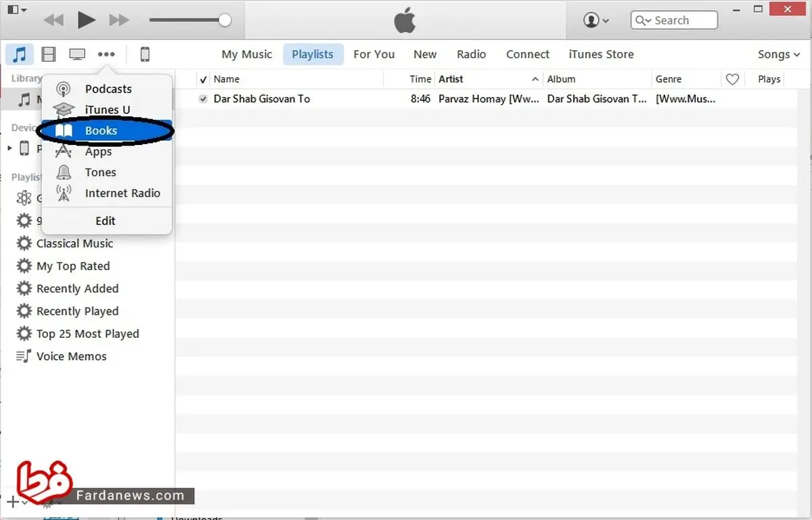Screen dimensions: 812x520
Task: Click the three-dots More media button
Action: (x=106, y=54)
